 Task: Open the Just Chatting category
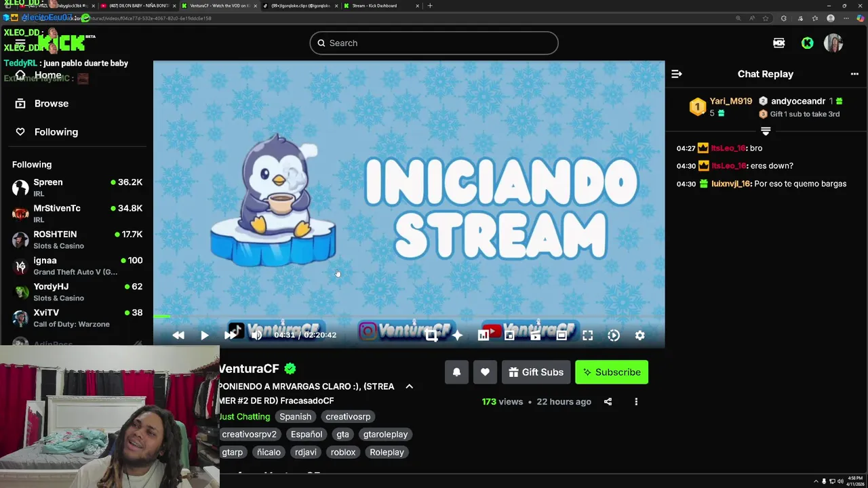[244, 417]
